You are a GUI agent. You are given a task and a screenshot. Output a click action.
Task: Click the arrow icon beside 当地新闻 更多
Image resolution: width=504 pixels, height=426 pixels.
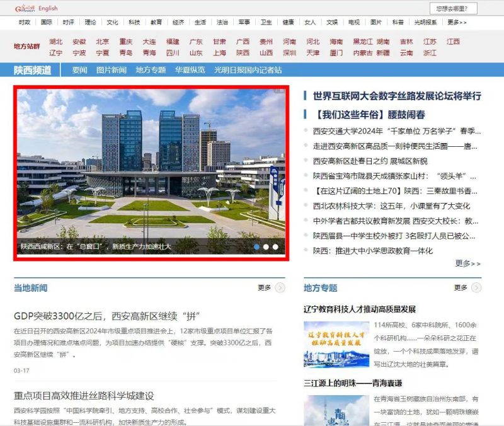[280, 288]
